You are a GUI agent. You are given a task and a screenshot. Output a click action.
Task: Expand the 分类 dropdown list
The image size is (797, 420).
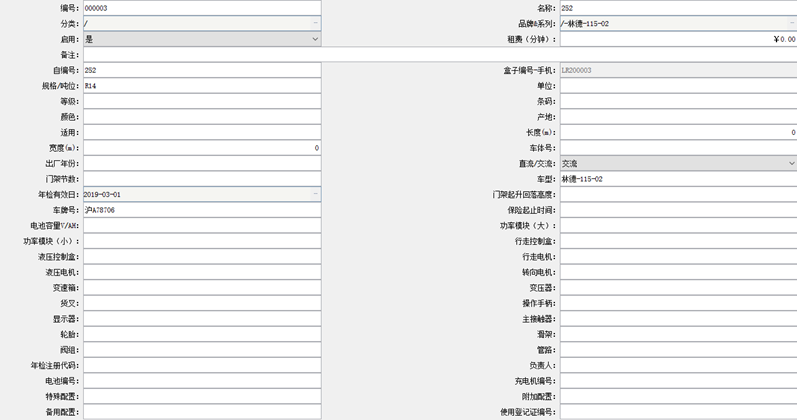coord(315,23)
